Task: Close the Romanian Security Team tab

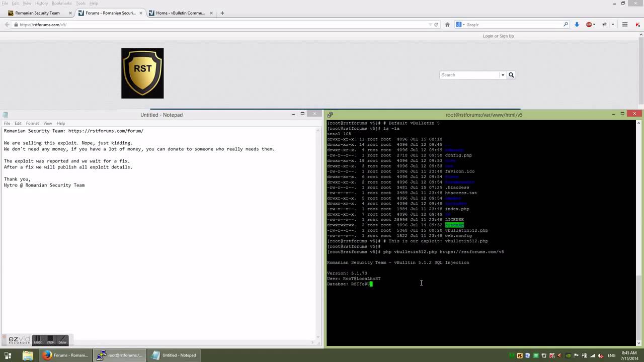Action: click(70, 13)
